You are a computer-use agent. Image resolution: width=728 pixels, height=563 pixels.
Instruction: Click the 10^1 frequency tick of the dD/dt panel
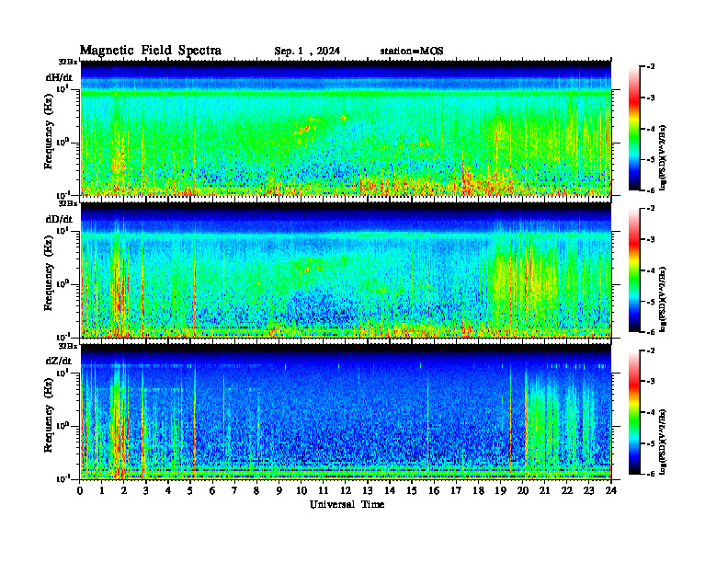(63, 230)
